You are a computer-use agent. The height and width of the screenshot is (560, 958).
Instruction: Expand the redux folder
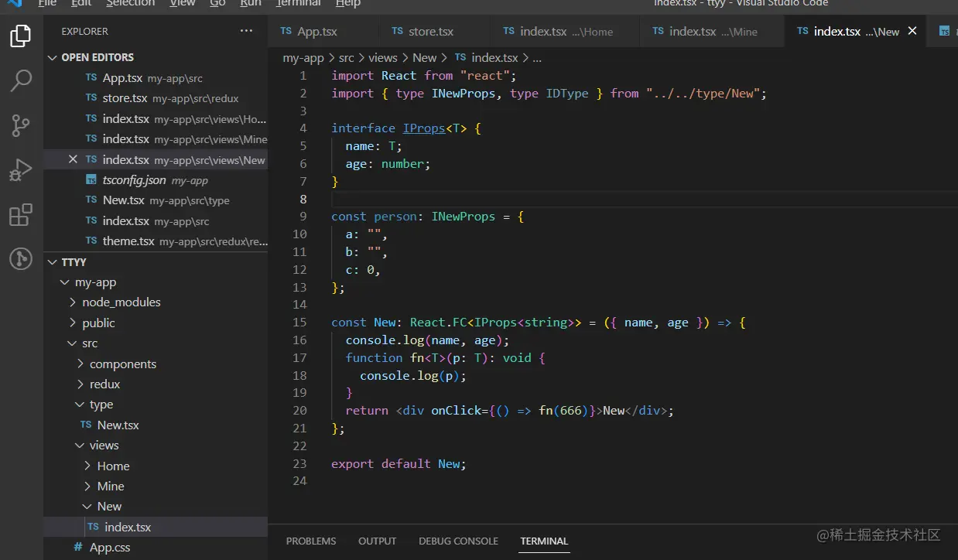click(x=104, y=384)
